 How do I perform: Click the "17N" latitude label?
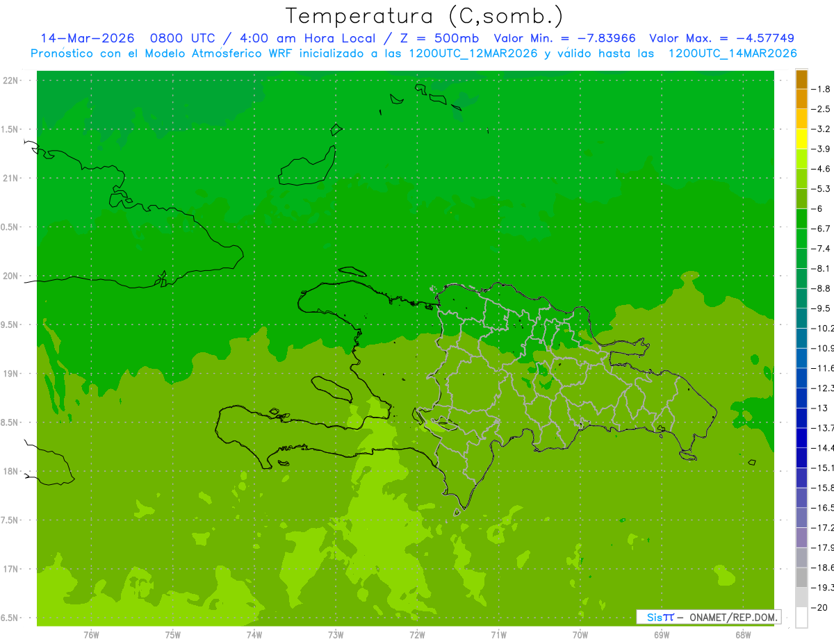pos(10,570)
